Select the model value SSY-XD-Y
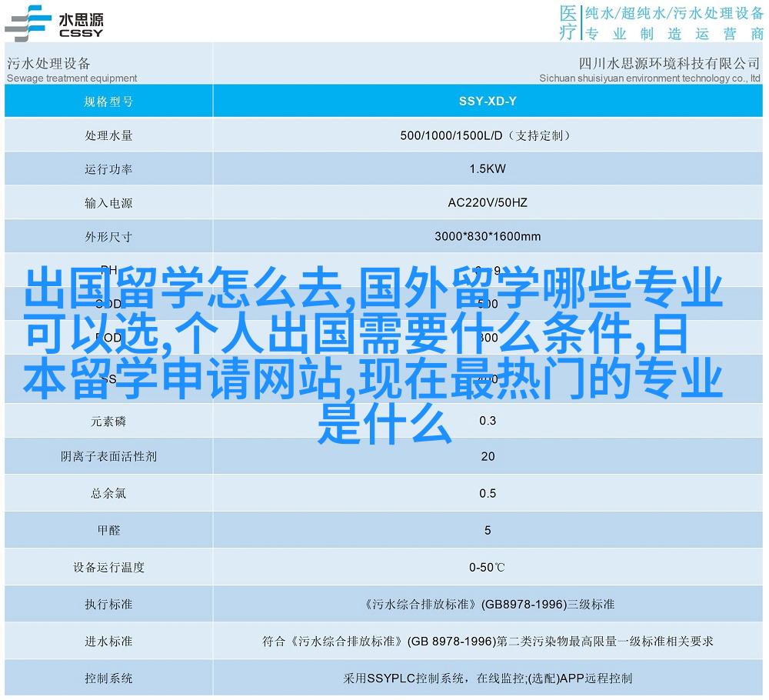The image size is (769, 700). (x=488, y=101)
